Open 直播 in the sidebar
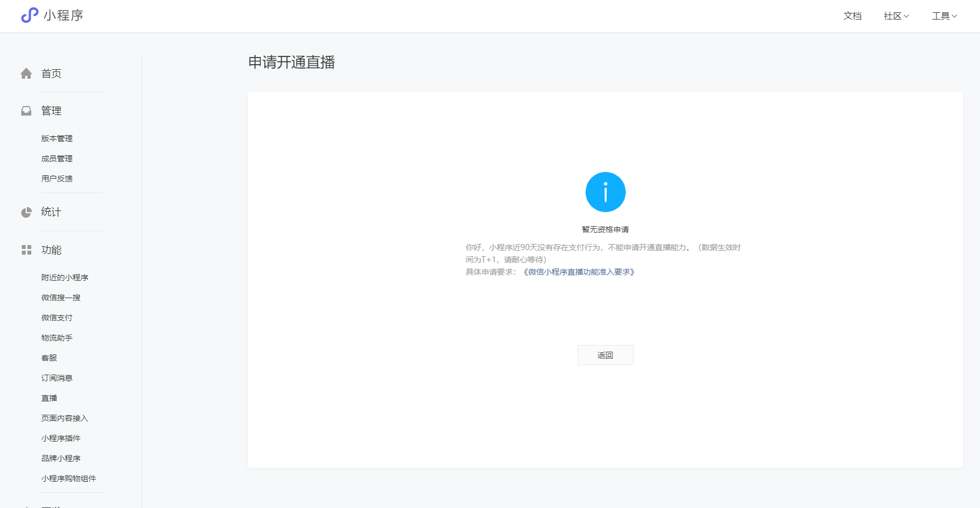This screenshot has width=980, height=508. point(49,398)
